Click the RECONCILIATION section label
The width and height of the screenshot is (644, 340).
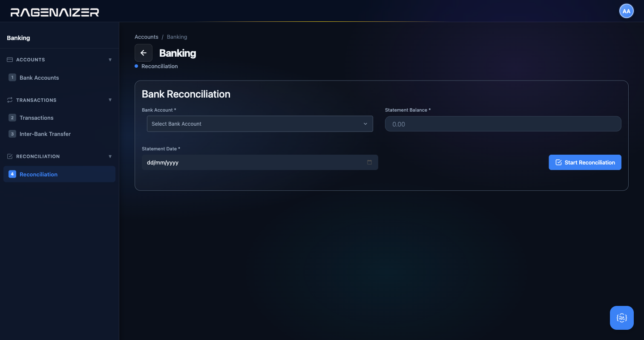click(38, 156)
